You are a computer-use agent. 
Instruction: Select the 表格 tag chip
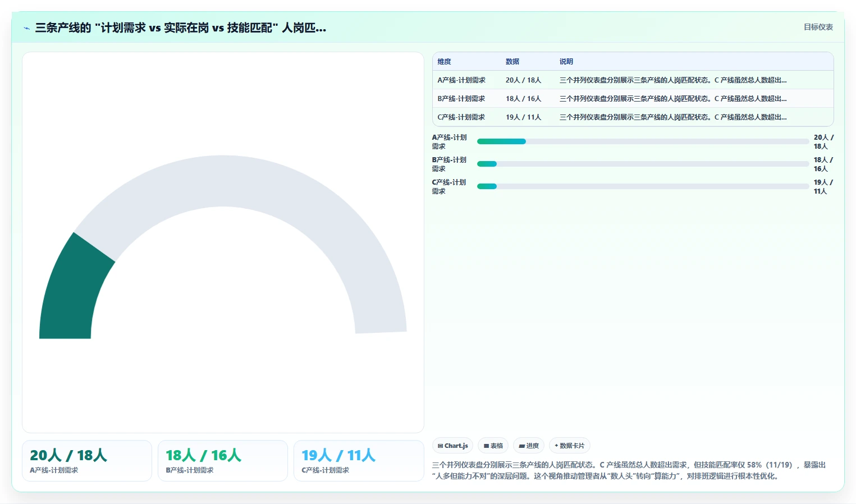(493, 446)
